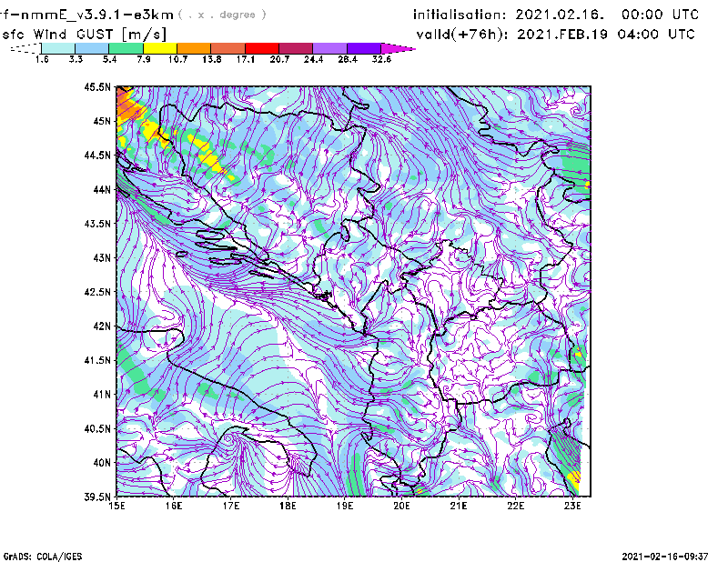The image size is (728, 562).
Task: Click the legend value 1.6
Action: [x=42, y=59]
